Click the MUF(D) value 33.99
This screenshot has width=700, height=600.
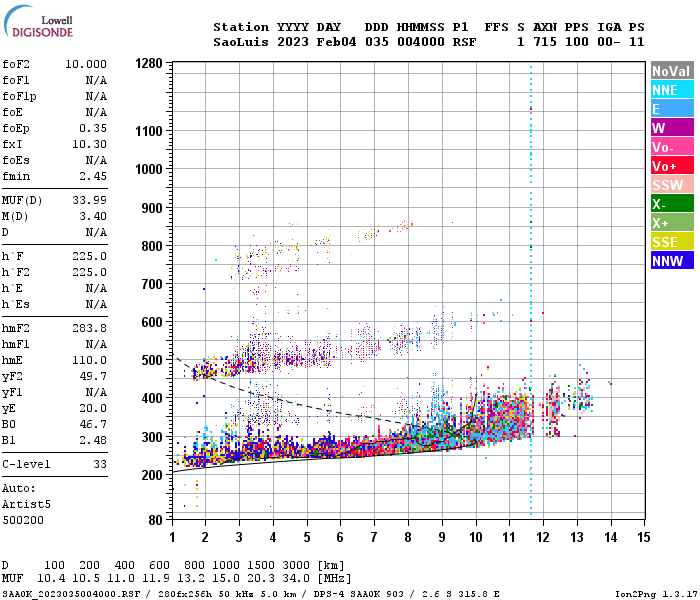pos(89,200)
